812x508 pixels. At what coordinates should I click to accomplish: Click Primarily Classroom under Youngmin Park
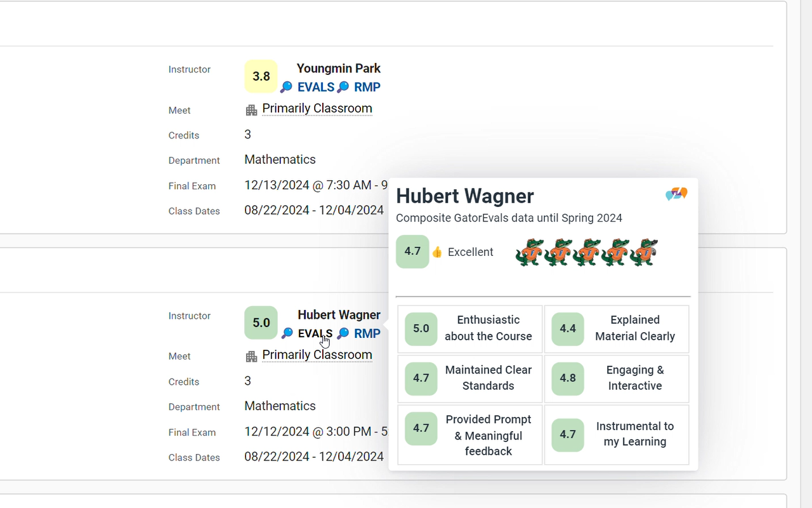(x=317, y=109)
